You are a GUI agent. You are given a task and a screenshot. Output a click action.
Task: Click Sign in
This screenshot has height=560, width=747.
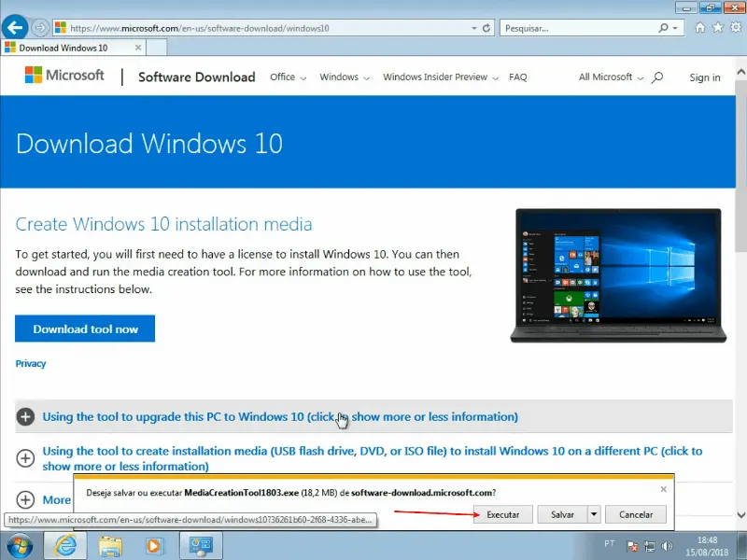click(x=705, y=77)
